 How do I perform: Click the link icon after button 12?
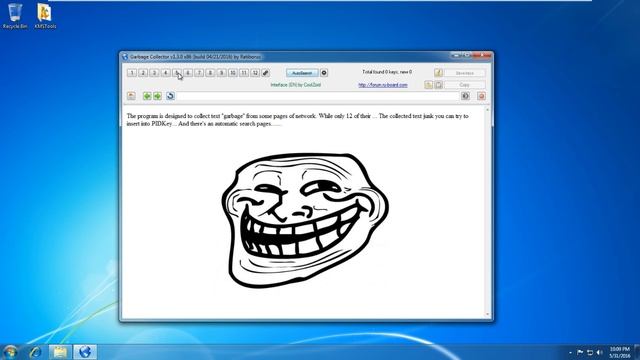coord(265,73)
